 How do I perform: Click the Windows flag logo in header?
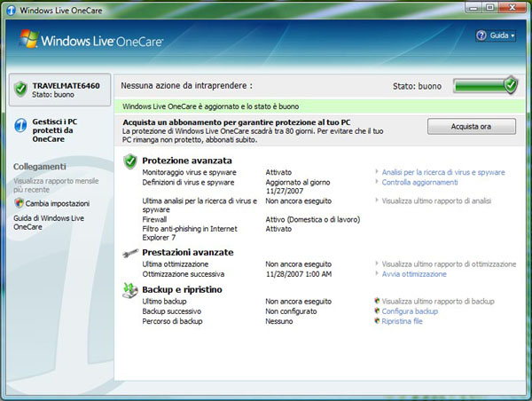(29, 38)
